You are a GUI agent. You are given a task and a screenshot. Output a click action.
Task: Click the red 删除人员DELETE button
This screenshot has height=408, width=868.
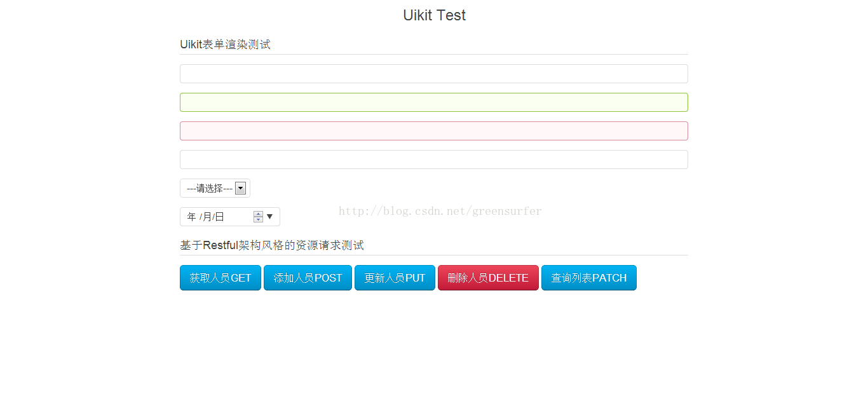coord(488,278)
